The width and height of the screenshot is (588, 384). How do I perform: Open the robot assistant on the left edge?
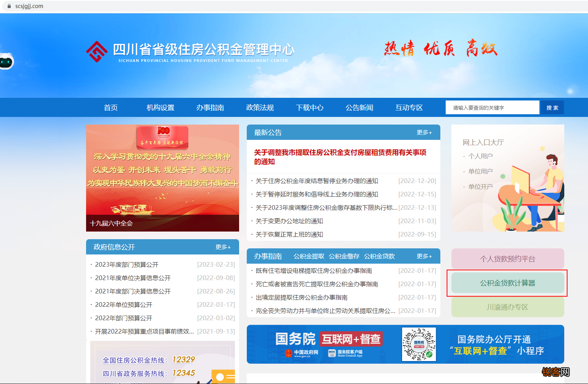pyautogui.click(x=5, y=61)
